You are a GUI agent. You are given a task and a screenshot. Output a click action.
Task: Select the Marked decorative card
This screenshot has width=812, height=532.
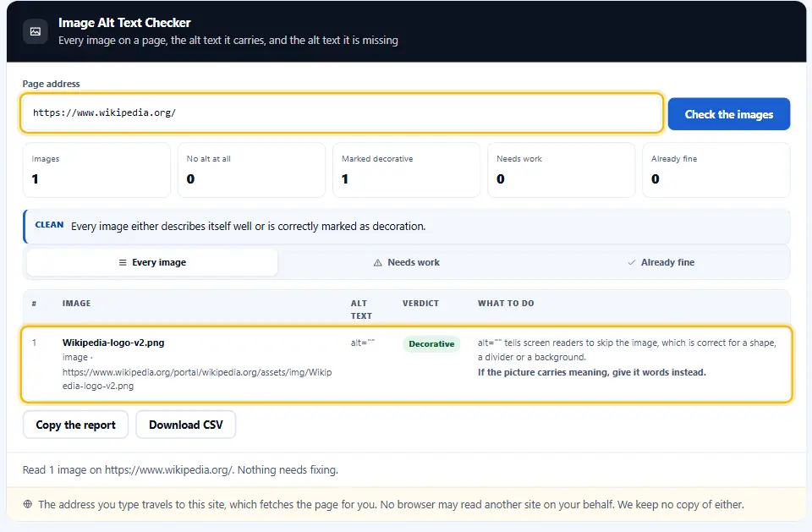point(407,170)
